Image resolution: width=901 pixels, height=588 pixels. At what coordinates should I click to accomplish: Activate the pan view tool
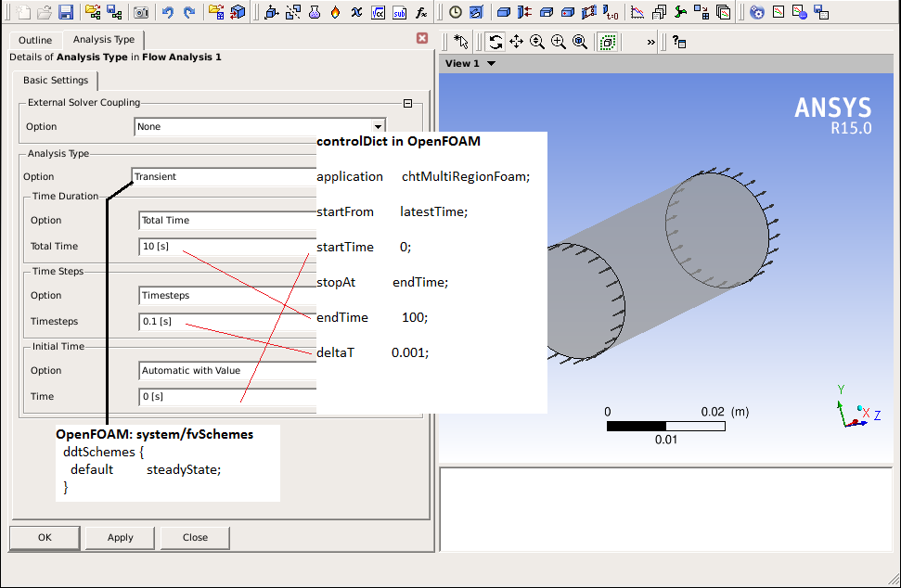click(516, 42)
